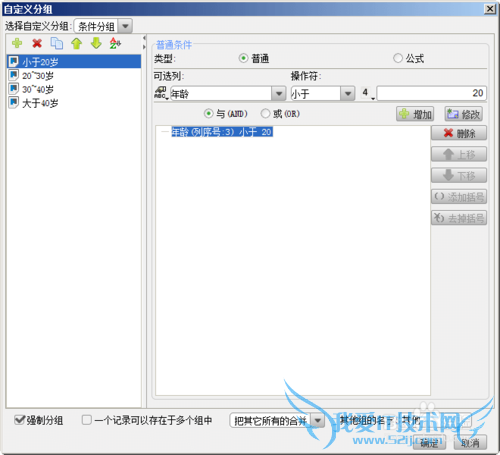Click the icon beside 大于40岁

tap(14, 102)
